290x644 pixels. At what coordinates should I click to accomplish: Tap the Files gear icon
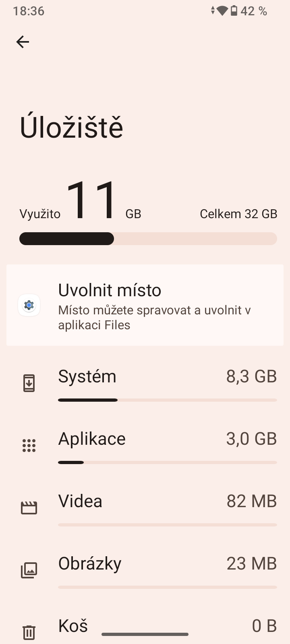coord(29,305)
